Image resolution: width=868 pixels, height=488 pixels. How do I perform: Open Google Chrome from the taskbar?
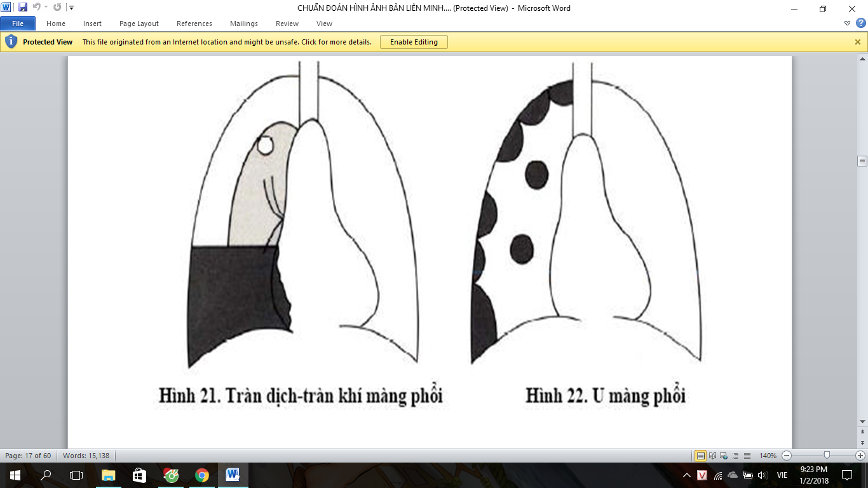(x=202, y=475)
